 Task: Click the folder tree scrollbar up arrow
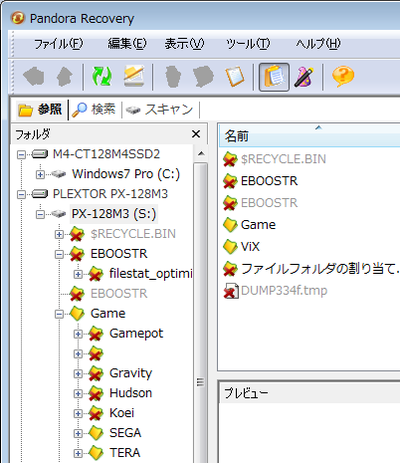coord(201,154)
